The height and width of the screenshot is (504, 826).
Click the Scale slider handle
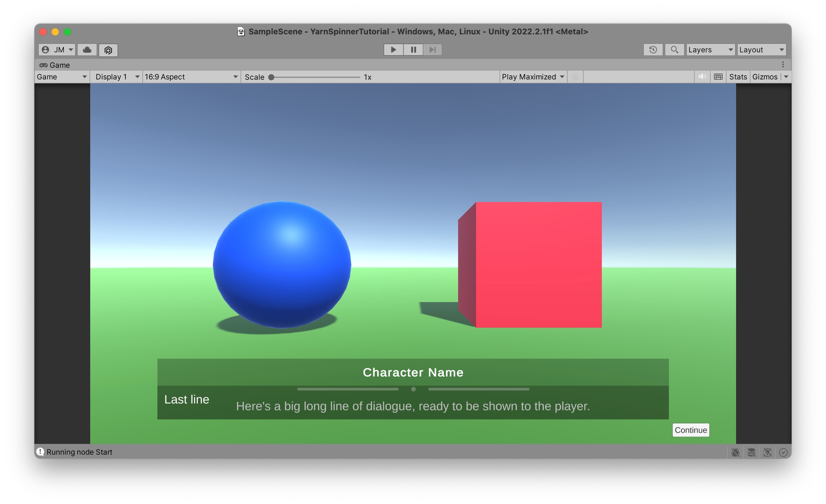271,77
